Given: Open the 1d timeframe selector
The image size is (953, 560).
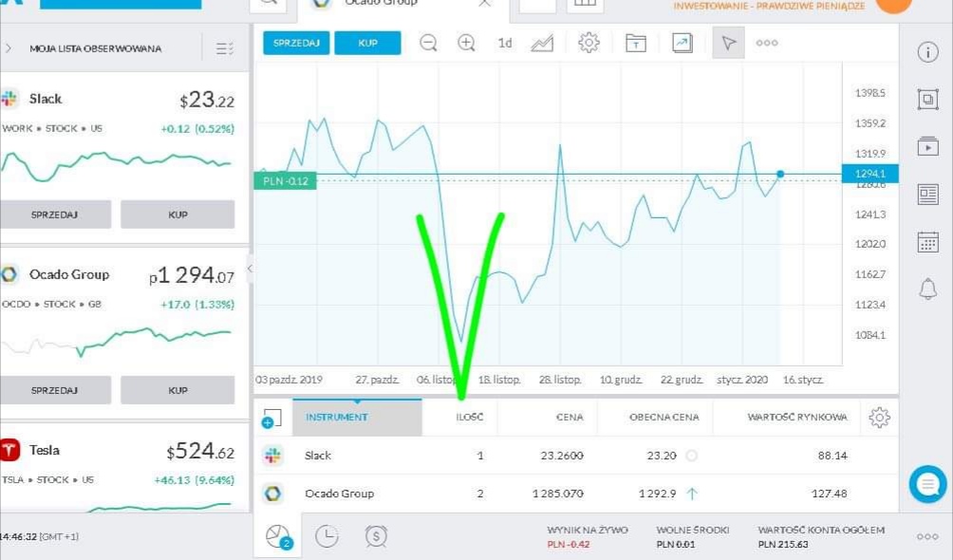Looking at the screenshot, I should click(504, 43).
